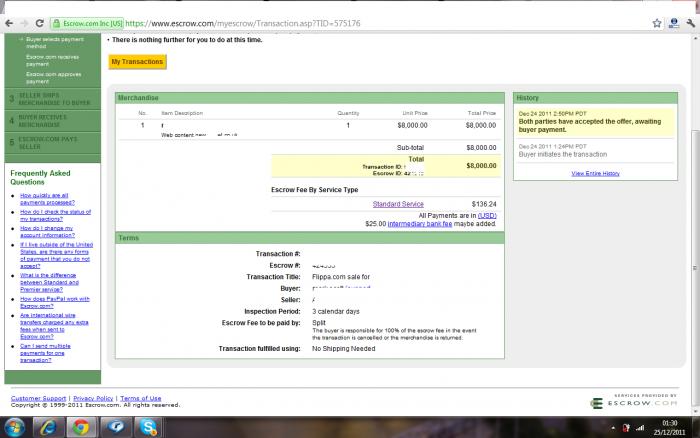Click the Sub-total $8,000.00 value
Viewport: 700px width, 438px height.
click(x=481, y=148)
